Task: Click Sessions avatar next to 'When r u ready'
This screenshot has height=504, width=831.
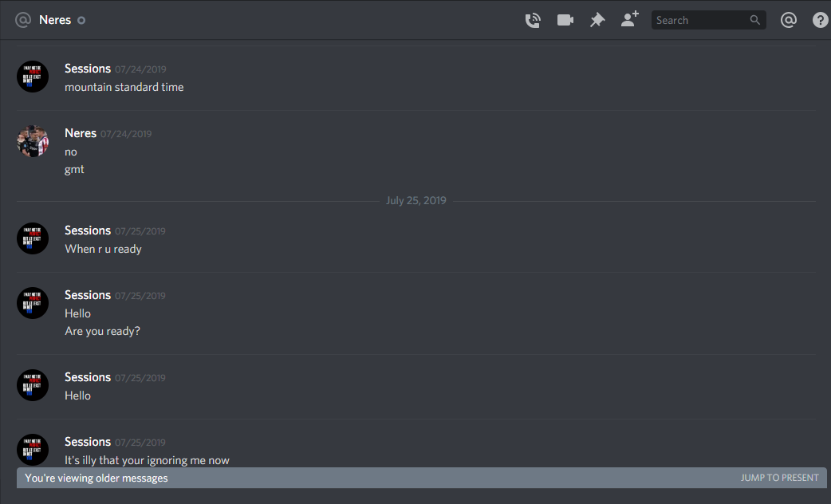Action: 33,238
